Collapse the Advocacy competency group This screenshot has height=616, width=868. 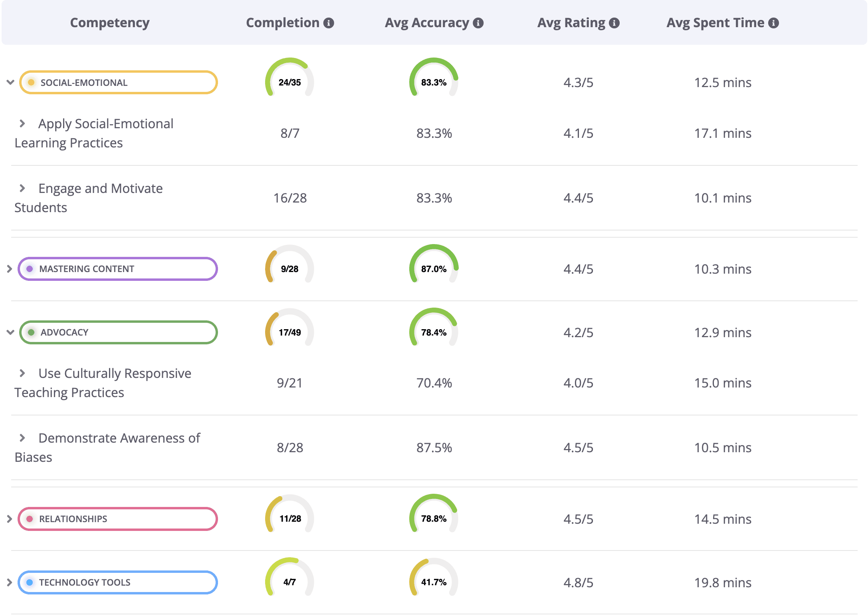click(10, 332)
